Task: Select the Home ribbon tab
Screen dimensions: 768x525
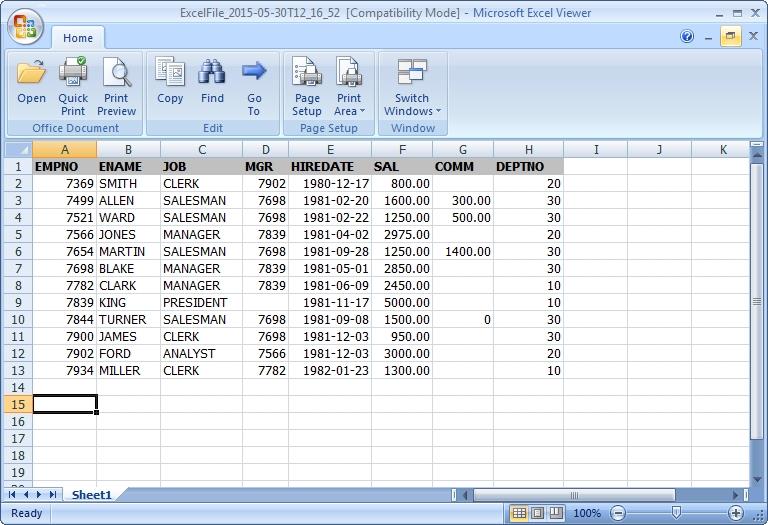Action: [x=78, y=38]
